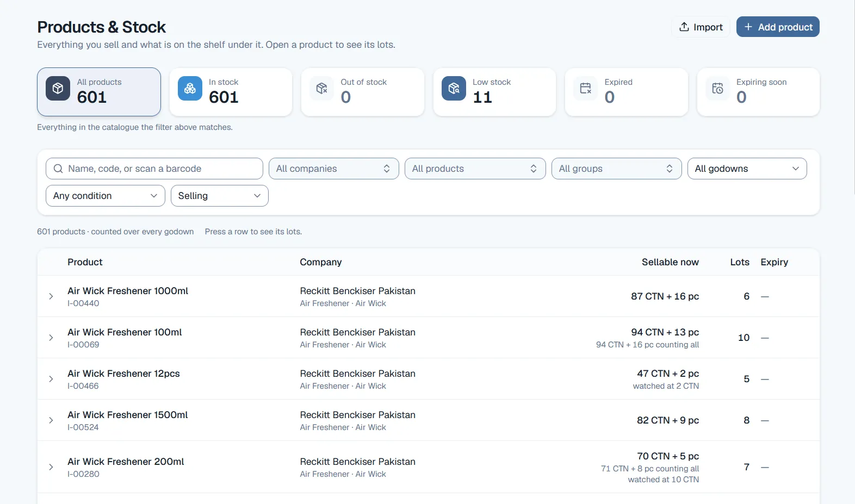Click product code I-00069
This screenshot has height=504, width=855.
83,345
